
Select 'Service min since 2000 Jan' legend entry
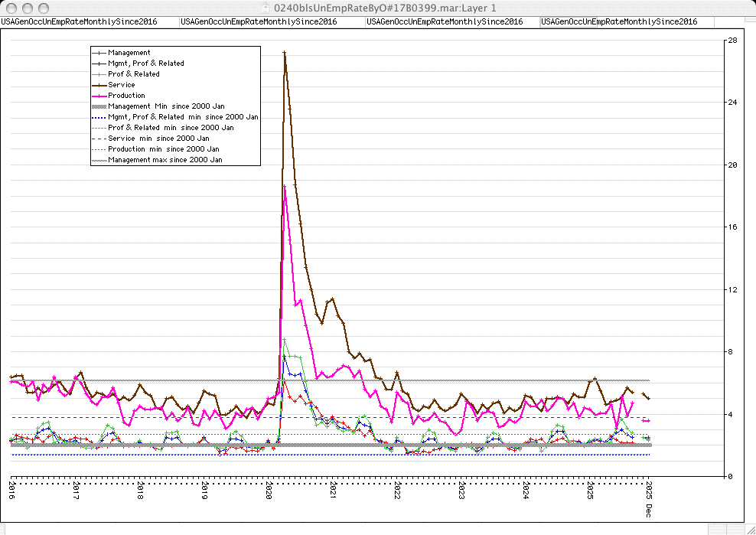coord(160,139)
